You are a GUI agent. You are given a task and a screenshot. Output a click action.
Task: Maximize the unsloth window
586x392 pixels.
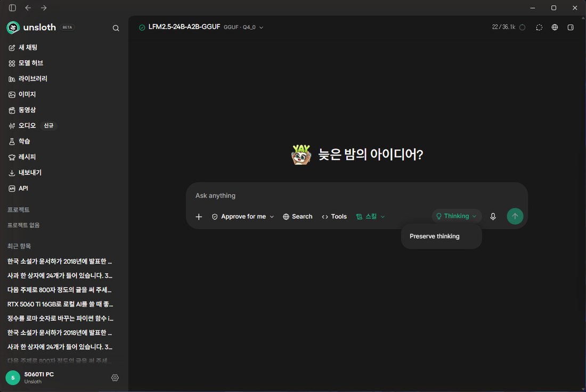point(554,8)
